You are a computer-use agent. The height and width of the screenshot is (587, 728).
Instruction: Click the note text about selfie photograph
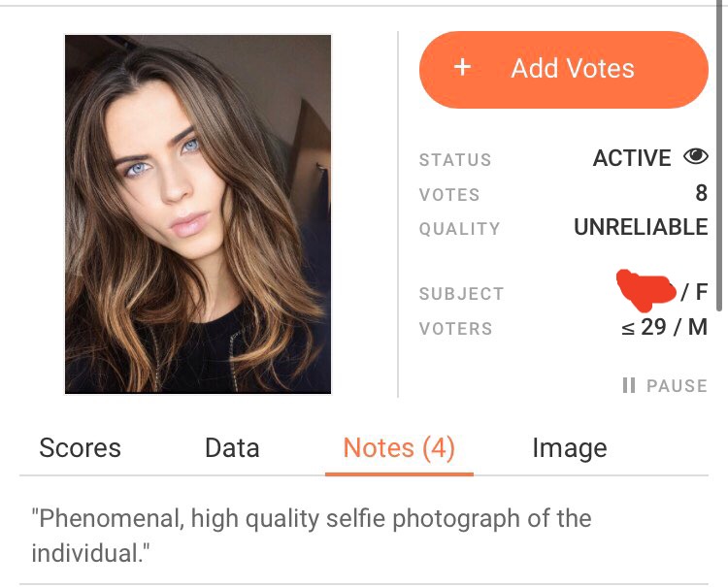click(312, 536)
